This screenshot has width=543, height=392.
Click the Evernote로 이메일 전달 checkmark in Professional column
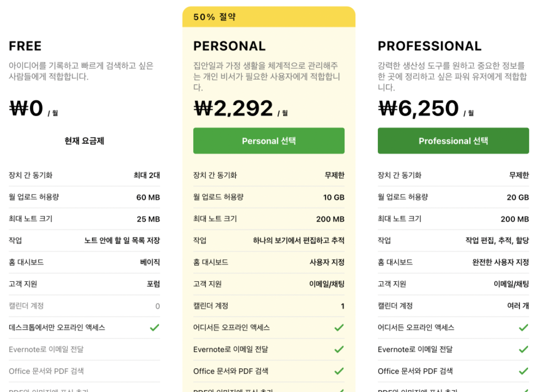524,349
